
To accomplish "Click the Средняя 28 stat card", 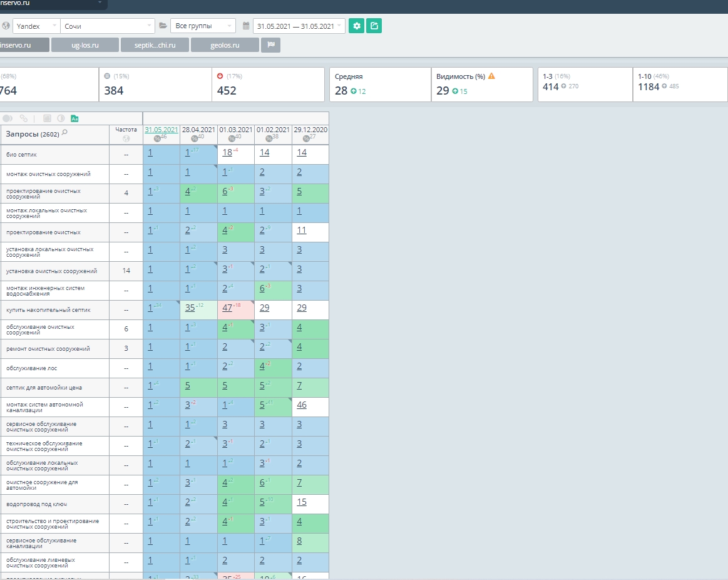I will (x=380, y=85).
